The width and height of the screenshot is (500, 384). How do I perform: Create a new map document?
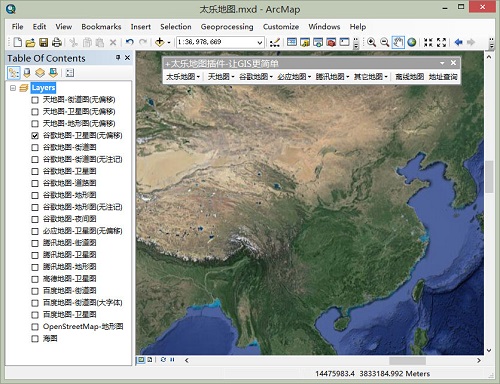coord(17,42)
